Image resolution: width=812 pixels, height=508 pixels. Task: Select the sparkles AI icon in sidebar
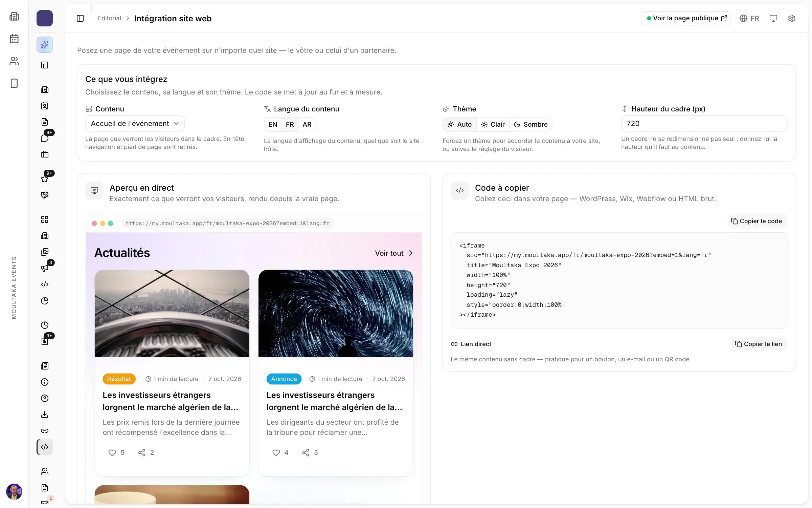pyautogui.click(x=45, y=45)
